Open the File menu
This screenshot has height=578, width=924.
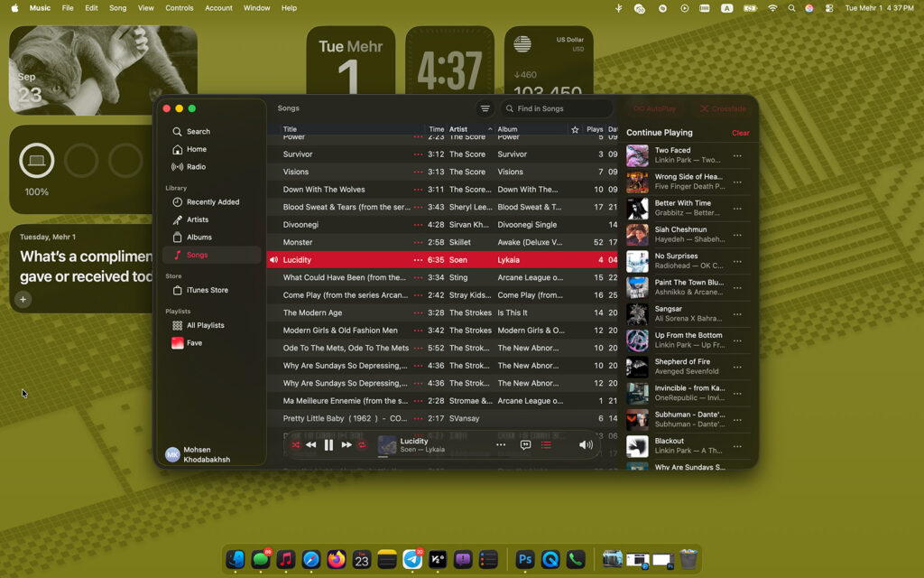tap(68, 8)
